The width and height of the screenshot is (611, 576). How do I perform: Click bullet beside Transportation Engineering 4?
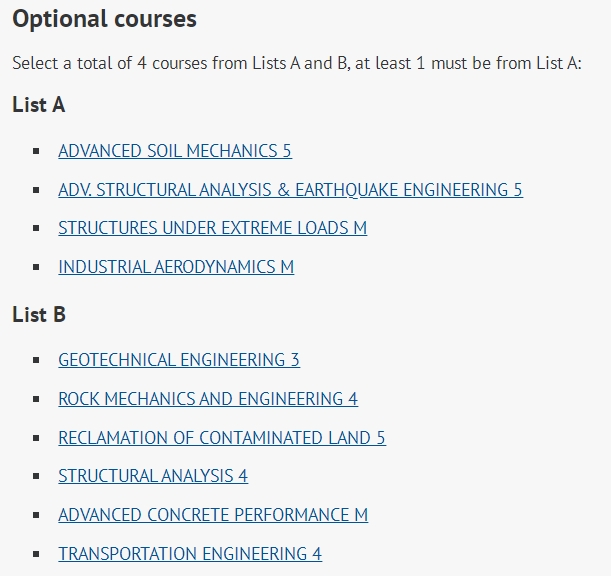tap(36, 554)
